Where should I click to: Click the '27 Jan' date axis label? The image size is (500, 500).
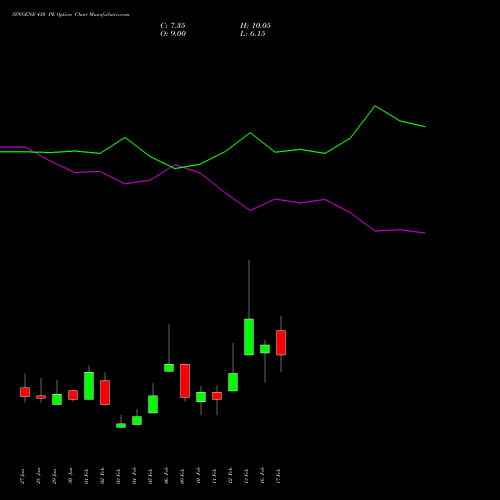23,476
